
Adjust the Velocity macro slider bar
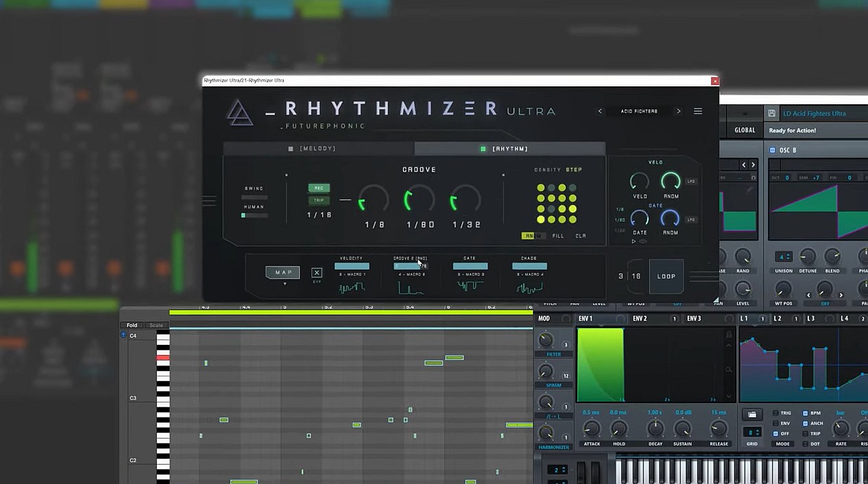click(x=352, y=266)
